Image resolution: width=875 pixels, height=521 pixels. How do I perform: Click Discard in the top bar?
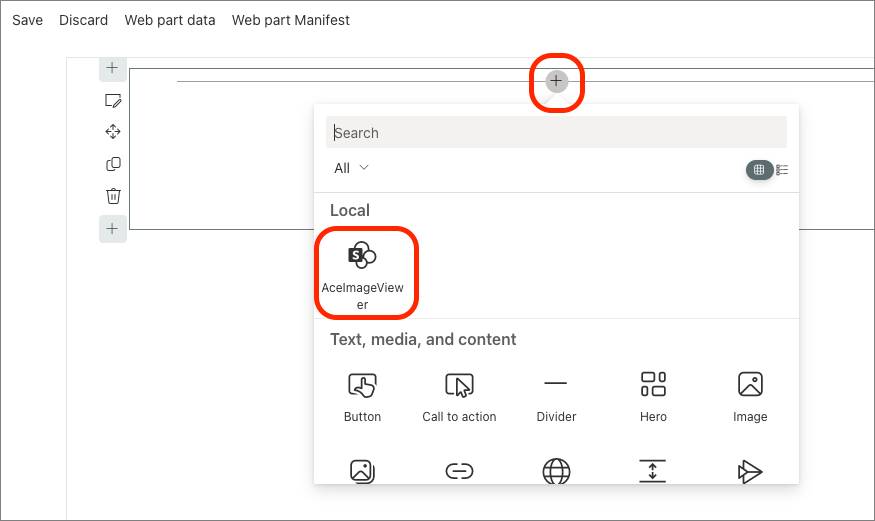(84, 20)
